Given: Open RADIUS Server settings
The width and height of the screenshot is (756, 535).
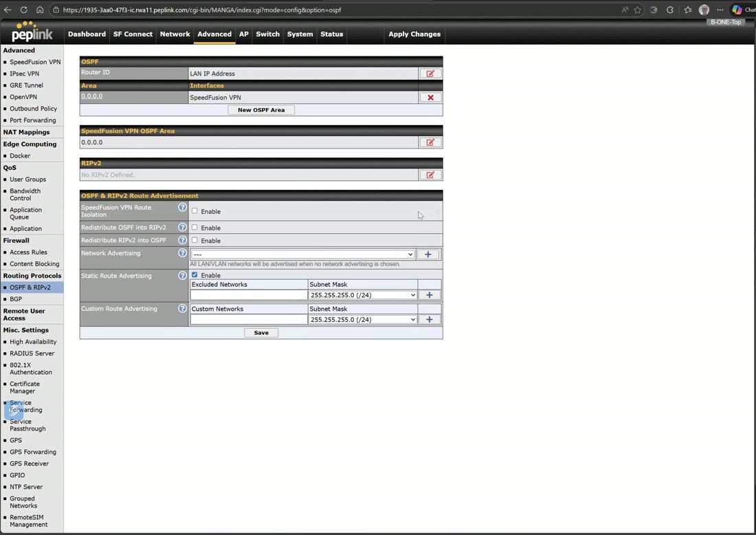Looking at the screenshot, I should pyautogui.click(x=32, y=353).
